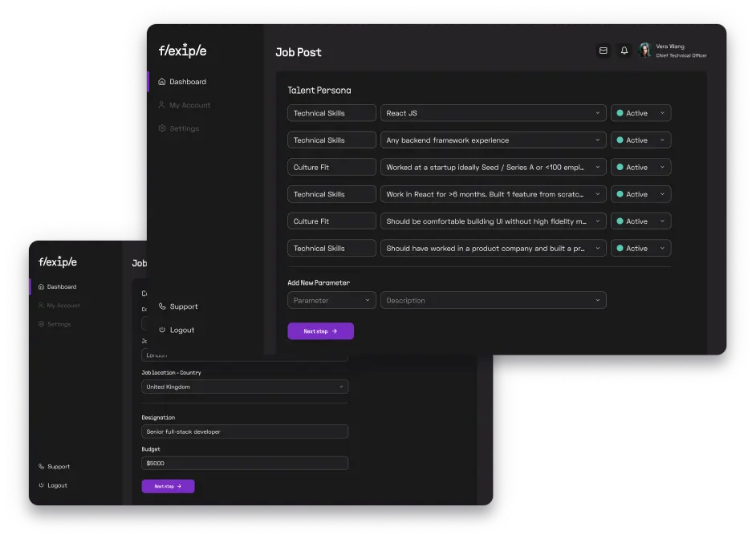Open the mail inbox icon in header
Viewport: 756px width, 539px height.
tap(604, 51)
